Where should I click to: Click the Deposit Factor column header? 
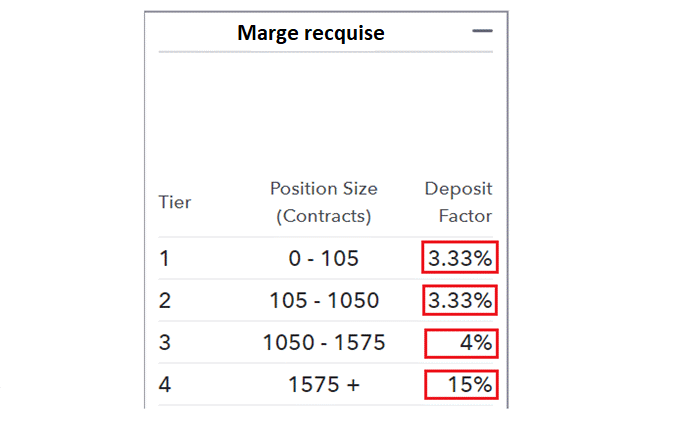[x=458, y=202]
